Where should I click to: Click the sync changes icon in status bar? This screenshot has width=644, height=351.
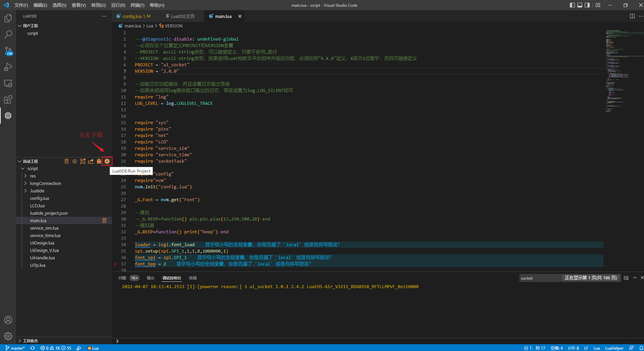pyautogui.click(x=32, y=348)
